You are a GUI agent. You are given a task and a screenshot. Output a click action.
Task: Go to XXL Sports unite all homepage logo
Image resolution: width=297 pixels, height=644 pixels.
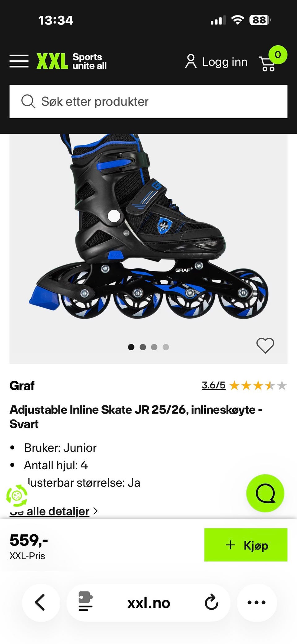point(71,61)
